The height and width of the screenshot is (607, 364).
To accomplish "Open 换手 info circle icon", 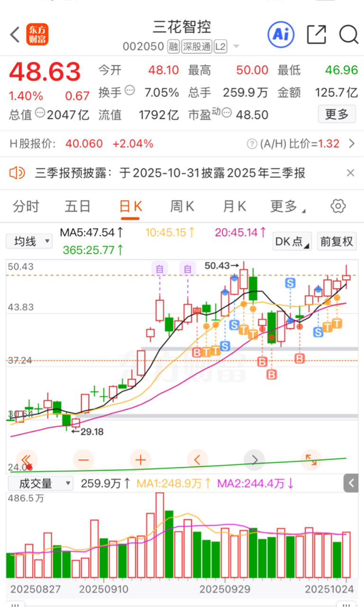I will (129, 90).
